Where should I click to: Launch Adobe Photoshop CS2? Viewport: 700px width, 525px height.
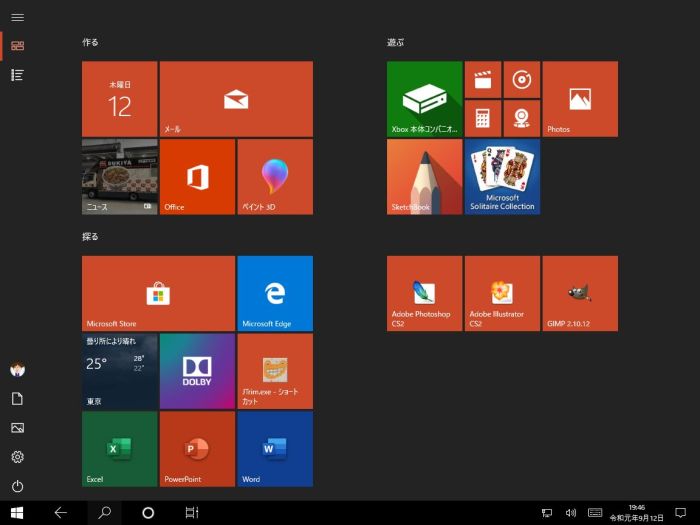coord(424,293)
